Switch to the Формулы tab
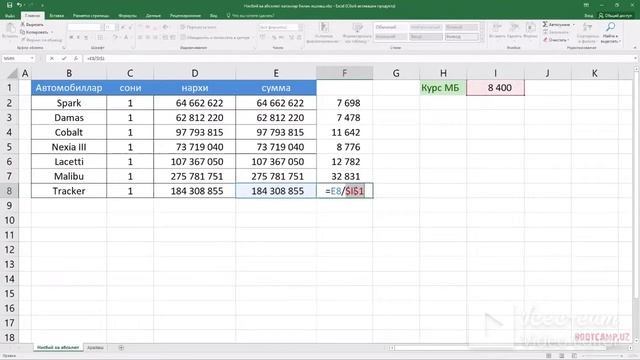Screen dimensions: 640x360 tap(127, 16)
